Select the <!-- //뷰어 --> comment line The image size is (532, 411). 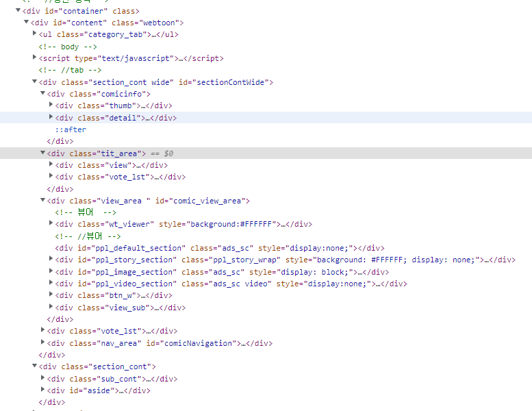point(88,236)
